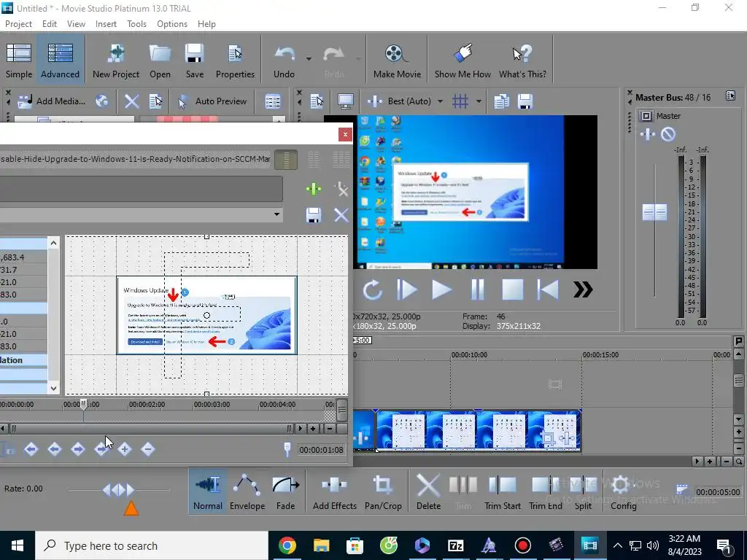The width and height of the screenshot is (747, 560).
Task: Select the Envelope edit tool
Action: [x=247, y=492]
